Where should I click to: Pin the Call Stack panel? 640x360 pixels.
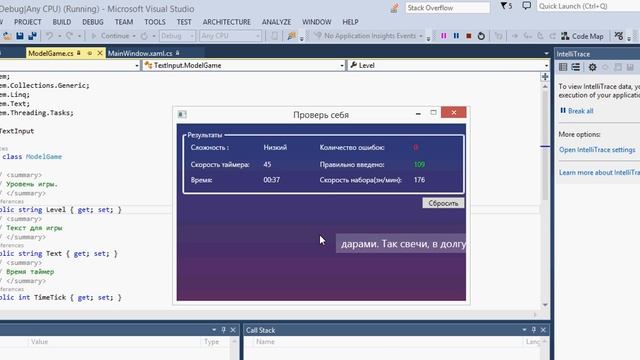[533, 330]
